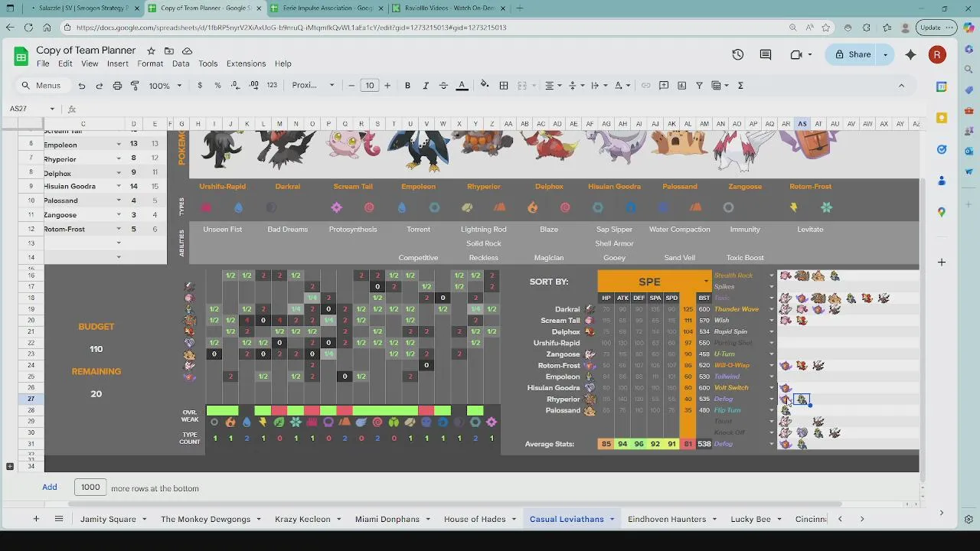Open the File menu
Viewport: 980px width, 551px height.
pos(43,64)
